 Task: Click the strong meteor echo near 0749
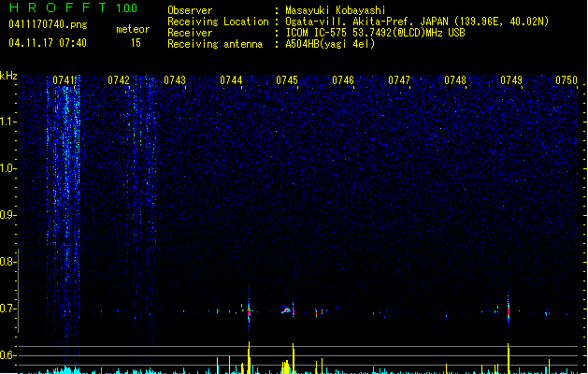click(x=509, y=309)
